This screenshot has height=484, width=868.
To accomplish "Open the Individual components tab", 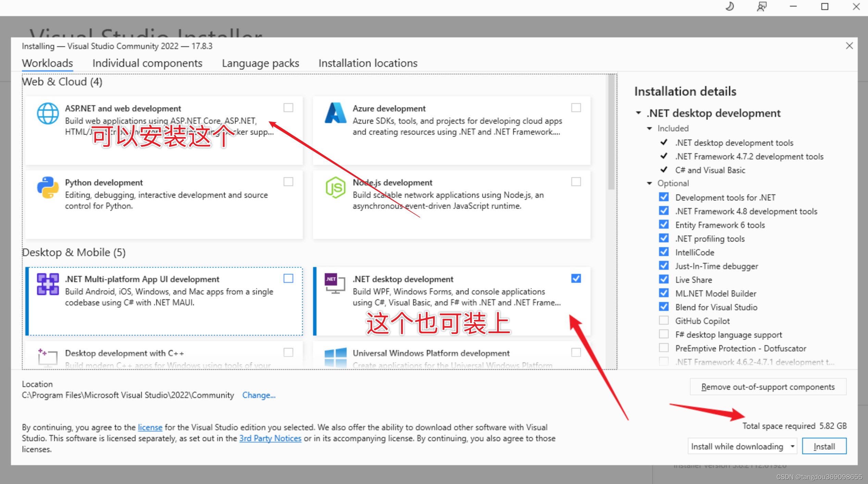I will [x=147, y=63].
